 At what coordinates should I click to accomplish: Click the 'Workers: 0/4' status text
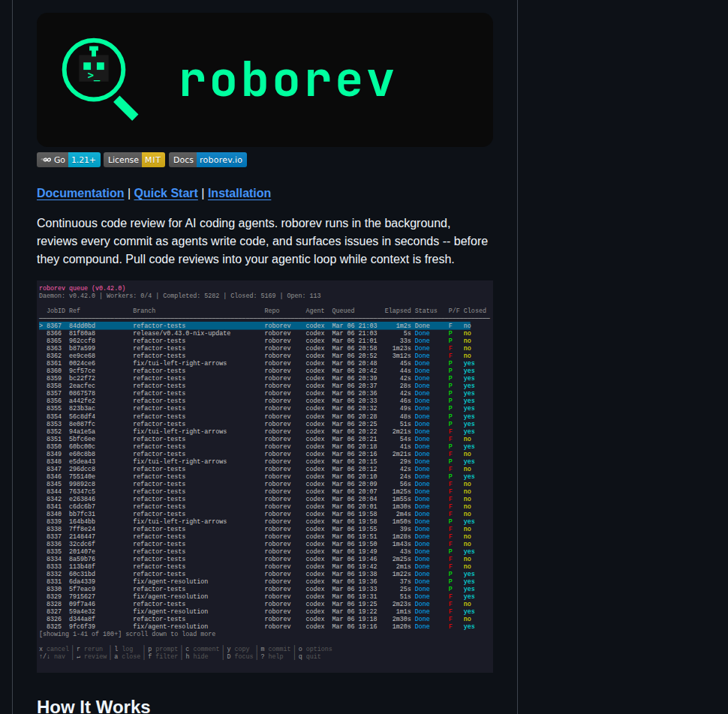click(x=128, y=295)
